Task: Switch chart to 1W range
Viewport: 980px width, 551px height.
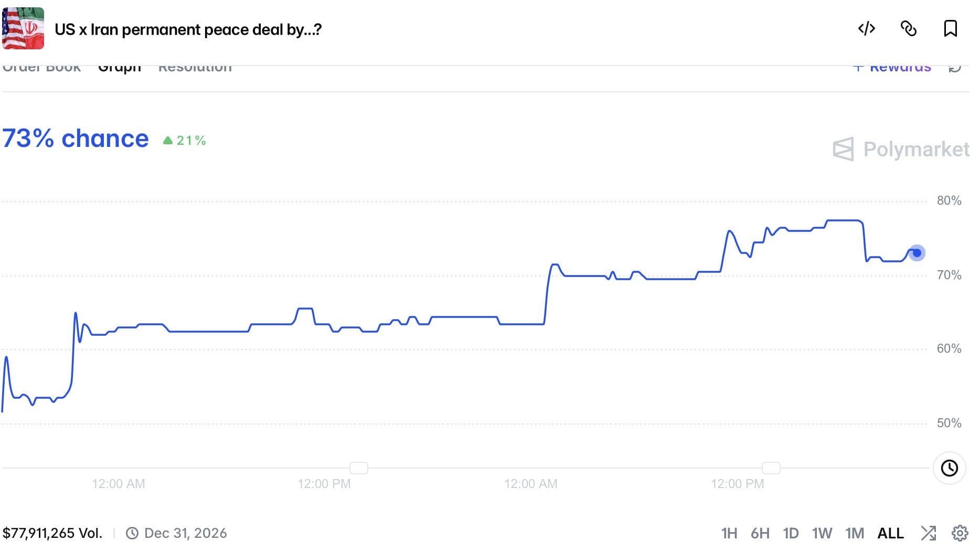Action: point(822,533)
